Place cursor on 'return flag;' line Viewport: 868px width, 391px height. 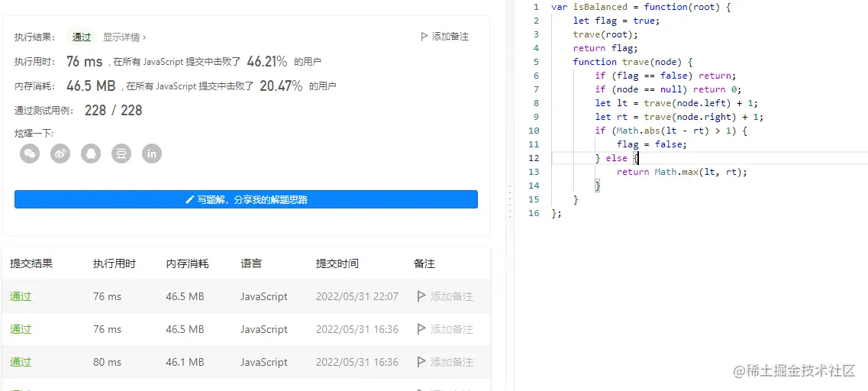tap(605, 48)
